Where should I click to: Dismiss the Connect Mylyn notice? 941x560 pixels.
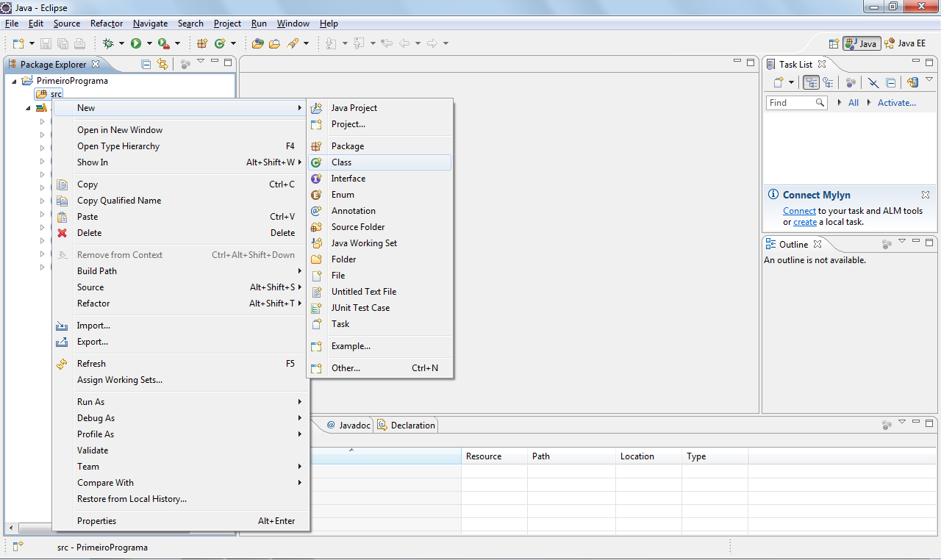926,195
